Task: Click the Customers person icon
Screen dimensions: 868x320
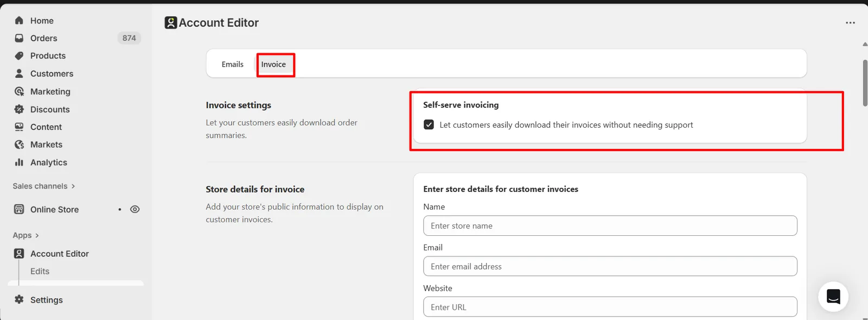Action: (x=19, y=73)
